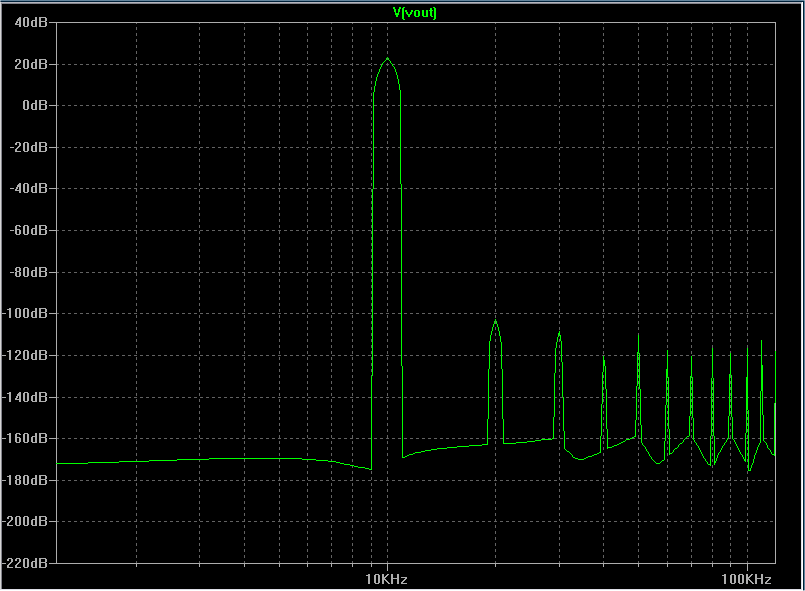This screenshot has height=591, width=805.
Task: Click the -120dB axis label
Action: tap(25, 355)
